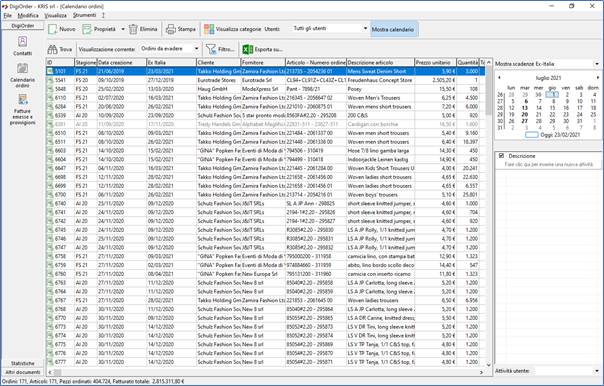Screen dimensions: 604x386
Task: Go to previous month in calendar
Action: tap(499, 78)
